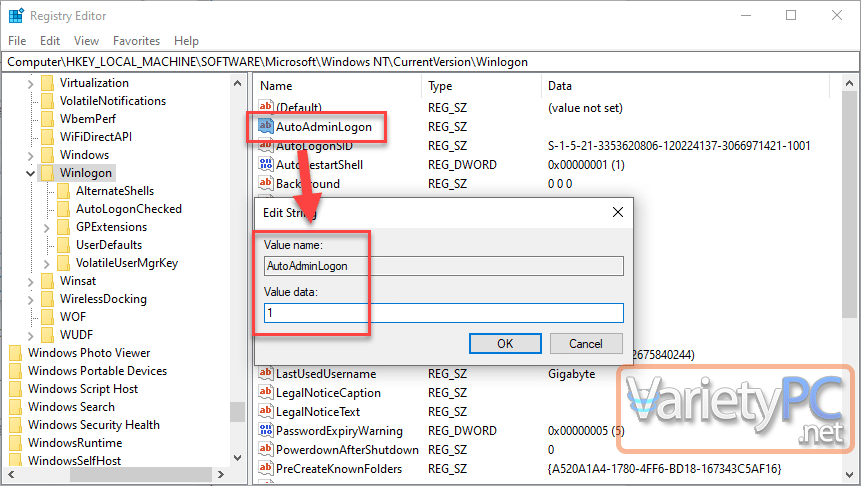
Task: Select the PreCreateKnownFolders GUID data cell
Action: coord(664,469)
